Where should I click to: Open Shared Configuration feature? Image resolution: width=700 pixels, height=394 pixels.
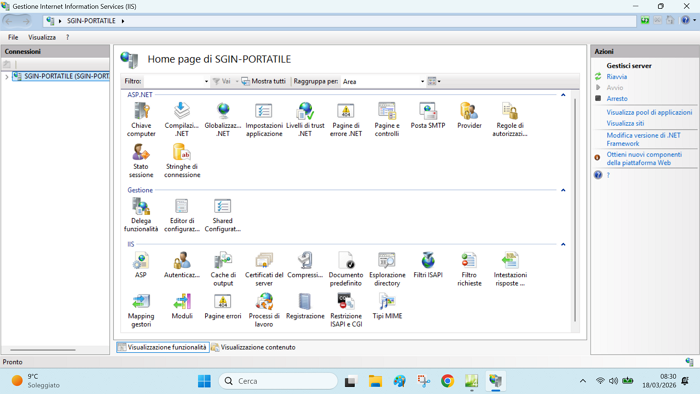223,215
